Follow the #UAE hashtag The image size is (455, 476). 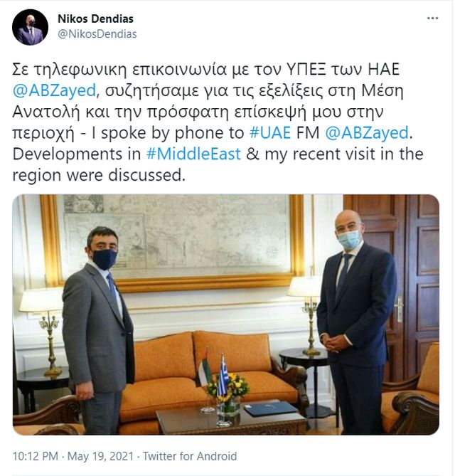(270, 133)
